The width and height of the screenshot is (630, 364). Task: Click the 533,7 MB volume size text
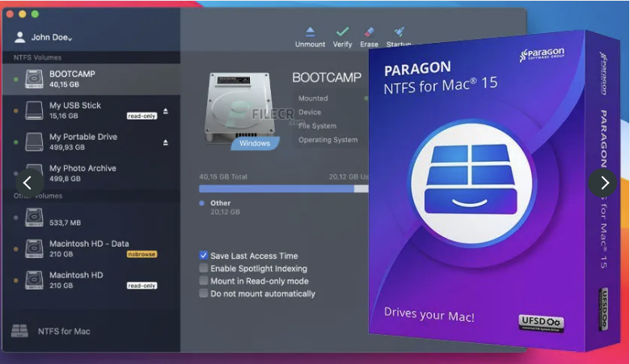(x=65, y=222)
